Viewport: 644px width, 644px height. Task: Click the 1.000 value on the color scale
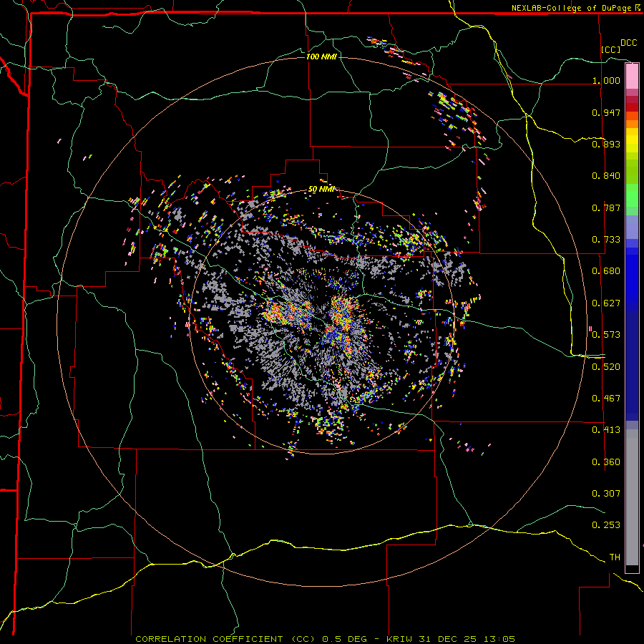(x=606, y=80)
